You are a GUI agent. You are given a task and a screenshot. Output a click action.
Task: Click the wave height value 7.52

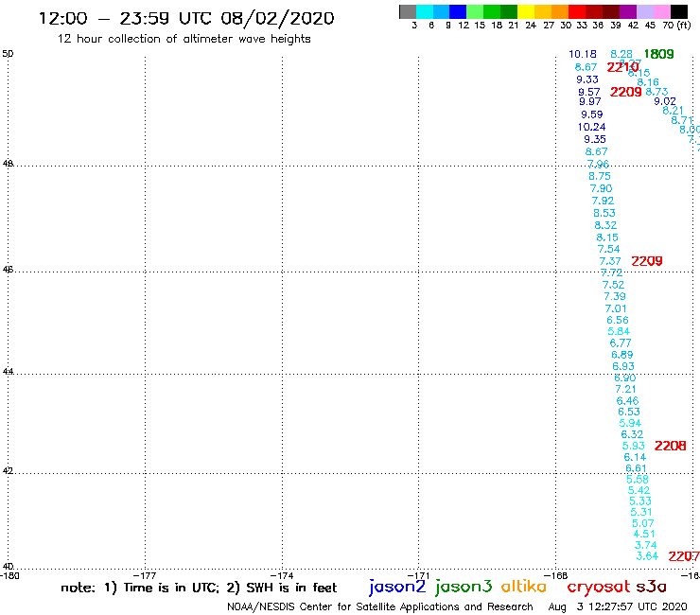coord(613,285)
